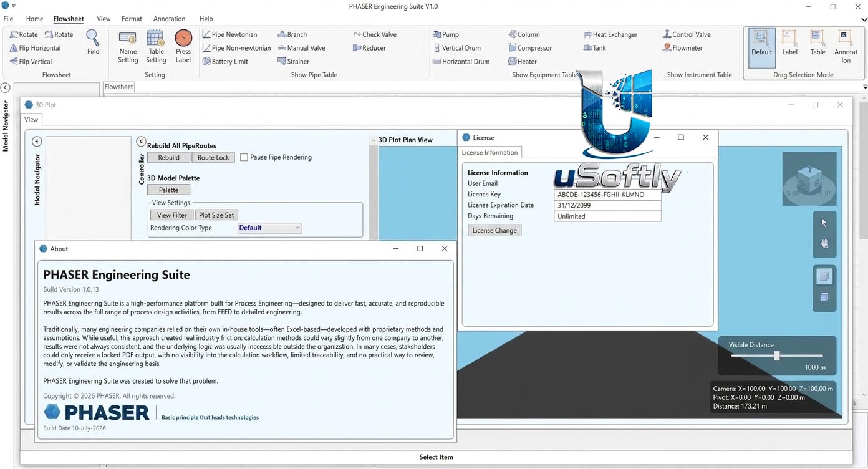Image resolution: width=868 pixels, height=469 pixels.
Task: Switch to the View ribbon tab
Action: pyautogui.click(x=104, y=19)
